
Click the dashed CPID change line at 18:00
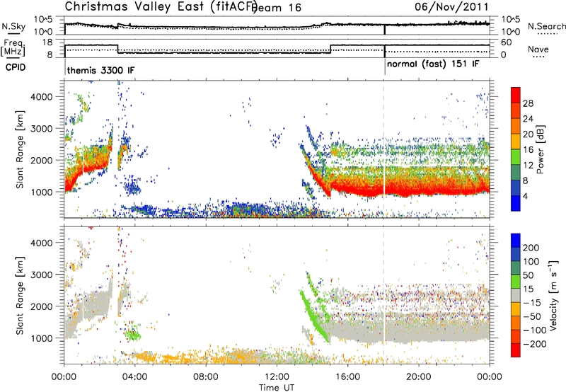[x=383, y=149]
